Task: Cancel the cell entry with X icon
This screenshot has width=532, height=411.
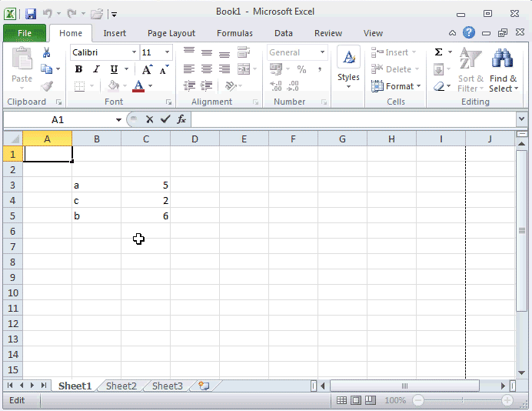Action: click(x=149, y=119)
